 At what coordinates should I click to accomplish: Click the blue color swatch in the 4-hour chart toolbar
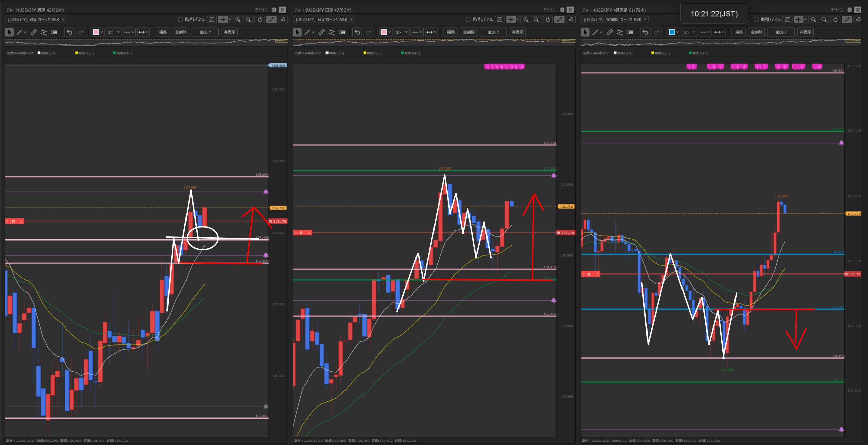672,32
